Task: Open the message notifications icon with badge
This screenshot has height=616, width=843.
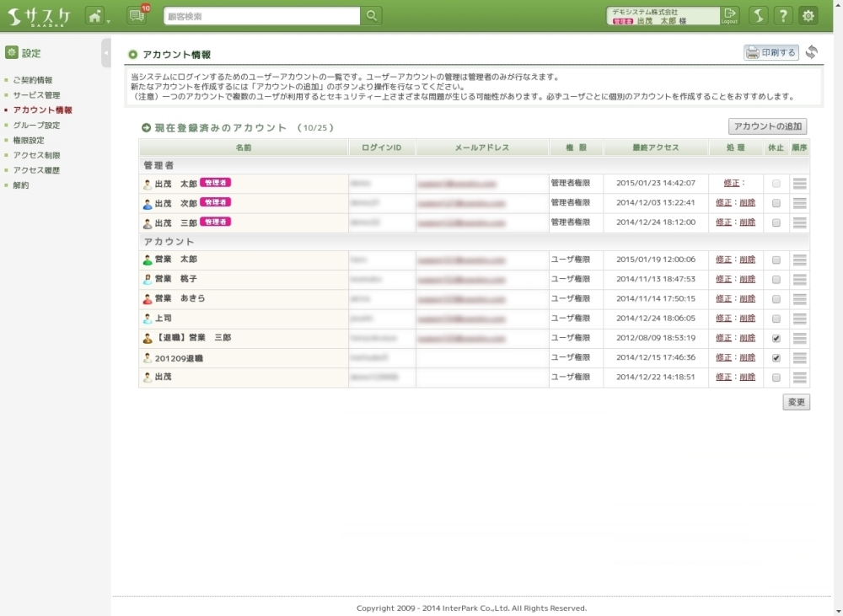Action: point(137,16)
